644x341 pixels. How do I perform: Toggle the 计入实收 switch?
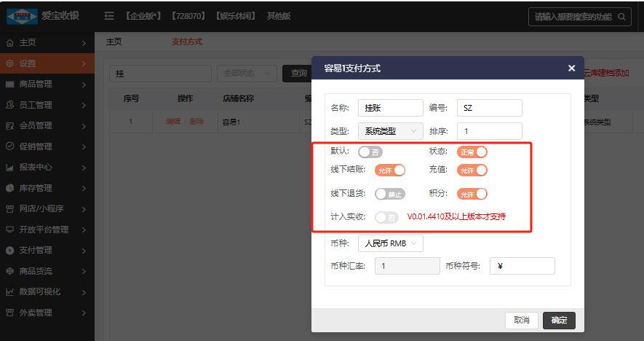click(x=386, y=217)
